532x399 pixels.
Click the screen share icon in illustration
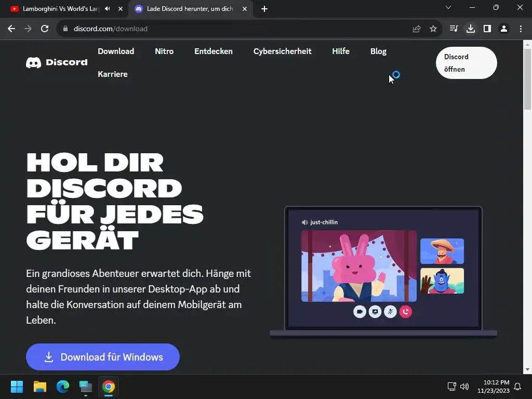[x=375, y=312]
